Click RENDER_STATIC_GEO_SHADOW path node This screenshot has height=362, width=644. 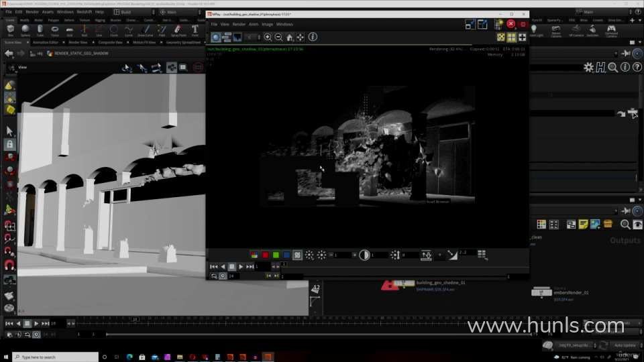78,54
